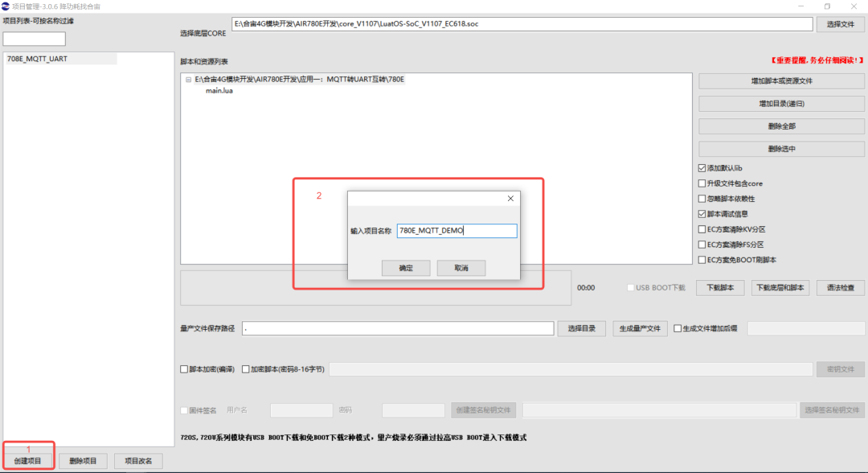Click the 项目改名 button
Image resolution: width=868 pixels, height=473 pixels.
138,461
